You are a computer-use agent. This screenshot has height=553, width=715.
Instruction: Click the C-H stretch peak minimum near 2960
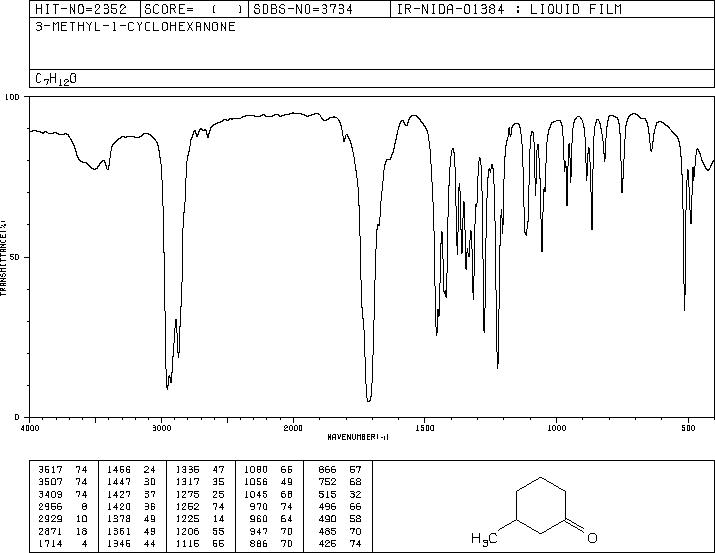click(x=167, y=388)
